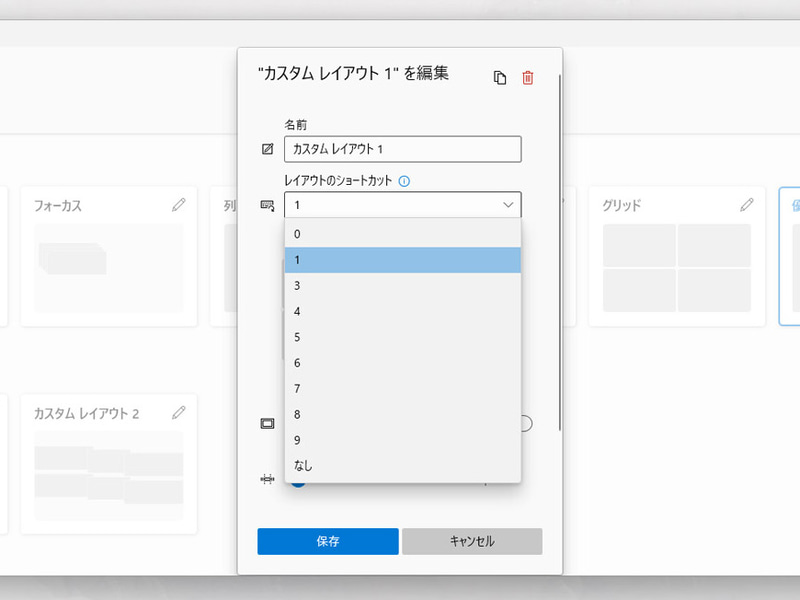The image size is (800, 600).
Task: Click the edit icon beside the name field
Action: tap(267, 148)
